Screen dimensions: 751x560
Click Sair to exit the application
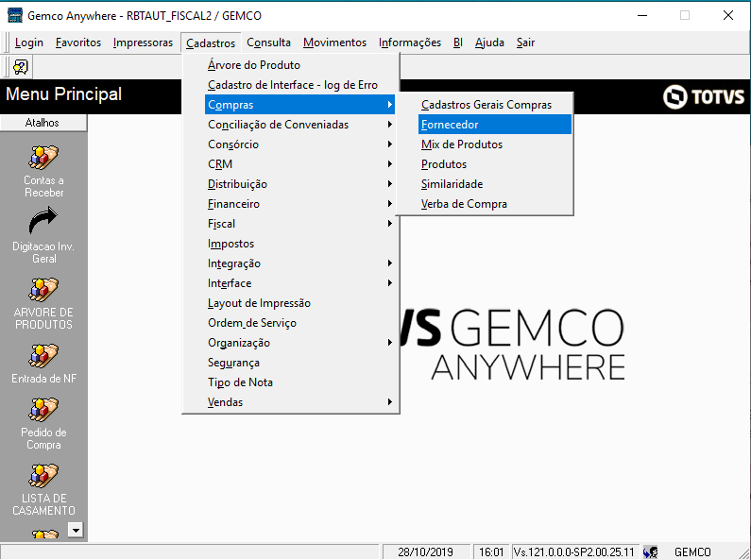click(525, 42)
